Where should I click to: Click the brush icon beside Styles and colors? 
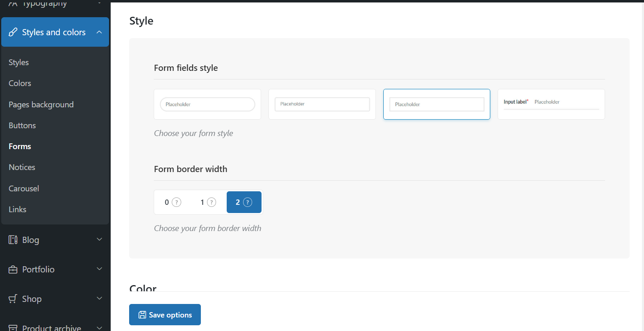(13, 32)
